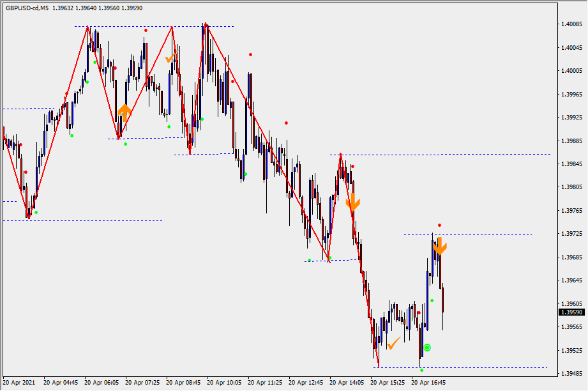Image resolution: width=588 pixels, height=391 pixels.
Task: Click the orange down arrow under 1.39725 dotted line
Action: [x=439, y=246]
